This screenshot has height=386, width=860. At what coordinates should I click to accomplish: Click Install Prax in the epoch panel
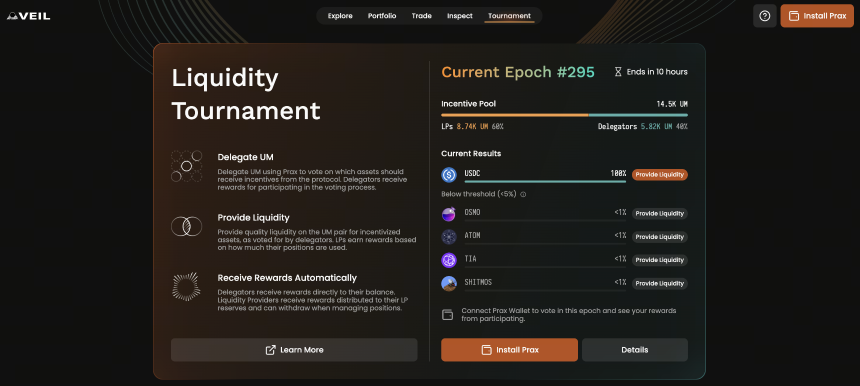click(x=509, y=350)
